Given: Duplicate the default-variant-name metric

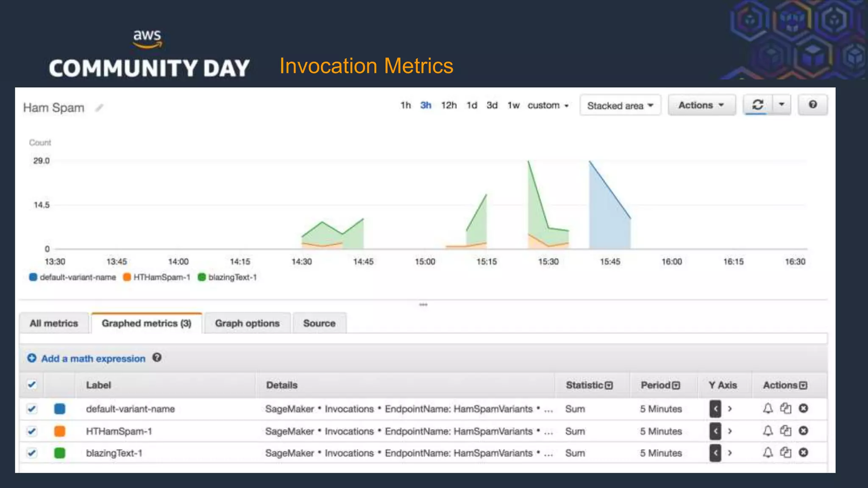Looking at the screenshot, I should coord(785,408).
